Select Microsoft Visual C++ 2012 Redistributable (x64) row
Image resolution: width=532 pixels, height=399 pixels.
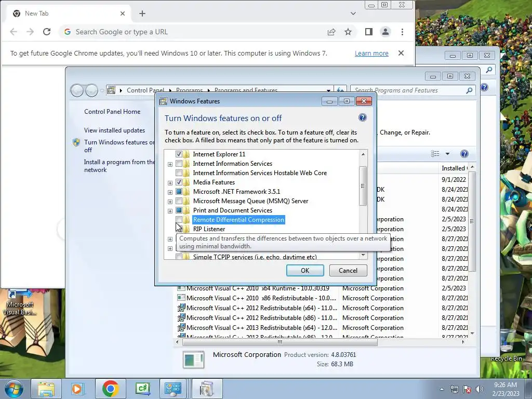pos(258,308)
